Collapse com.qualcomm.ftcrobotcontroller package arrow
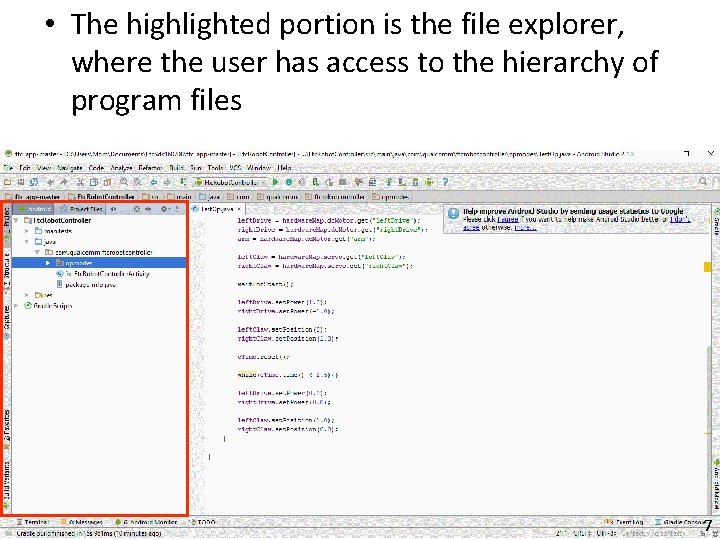The image size is (720, 540). pyautogui.click(x=37, y=253)
